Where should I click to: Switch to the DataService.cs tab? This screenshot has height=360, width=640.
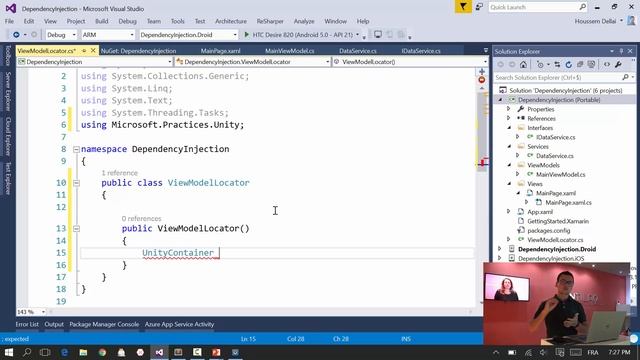358,51
